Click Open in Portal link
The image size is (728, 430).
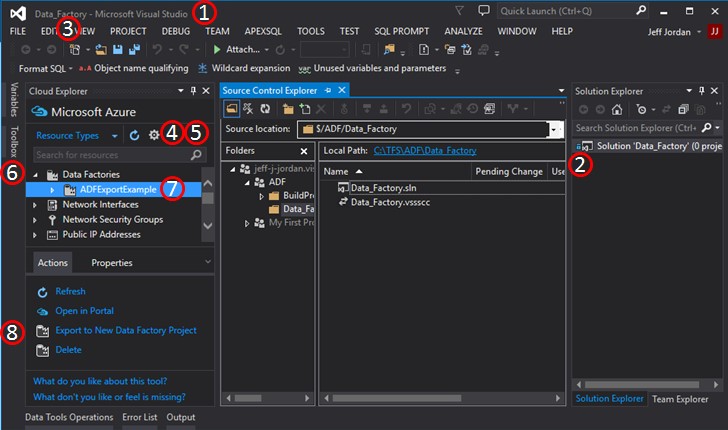pos(84,311)
